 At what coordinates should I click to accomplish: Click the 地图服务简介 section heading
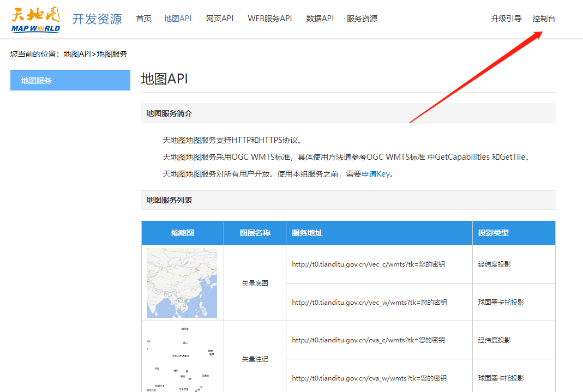(169, 114)
